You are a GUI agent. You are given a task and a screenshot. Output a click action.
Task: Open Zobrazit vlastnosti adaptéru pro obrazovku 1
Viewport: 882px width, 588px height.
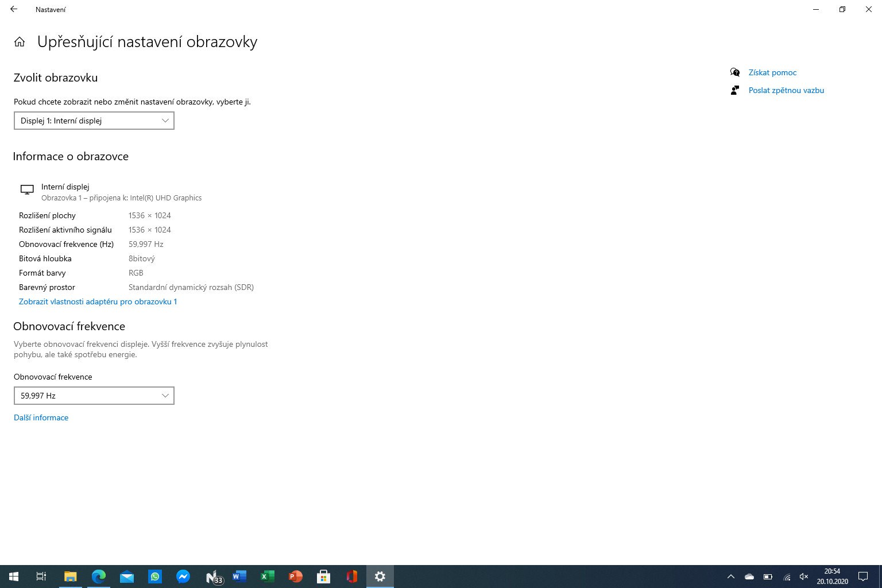point(98,301)
